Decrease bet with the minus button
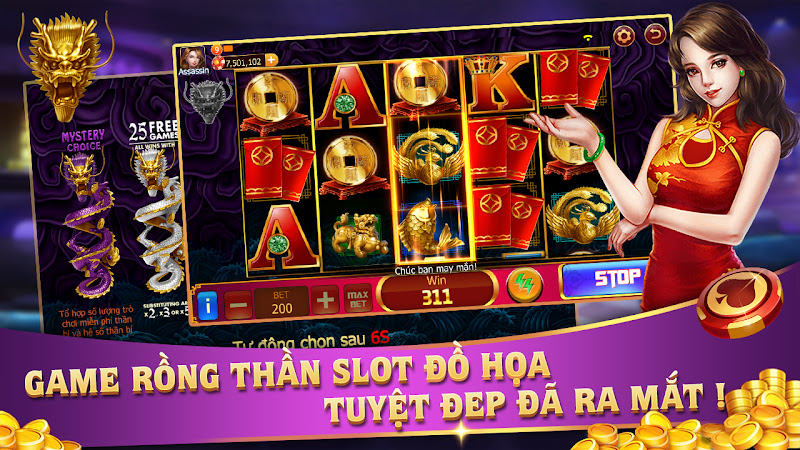The width and height of the screenshot is (800, 450). (x=238, y=305)
